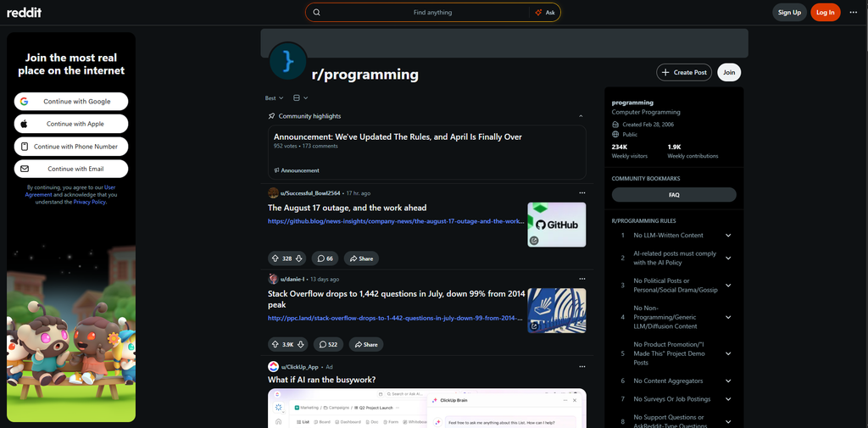868x428 pixels.
Task: Expand rule 4 No Non-Programming content
Action: coord(728,317)
